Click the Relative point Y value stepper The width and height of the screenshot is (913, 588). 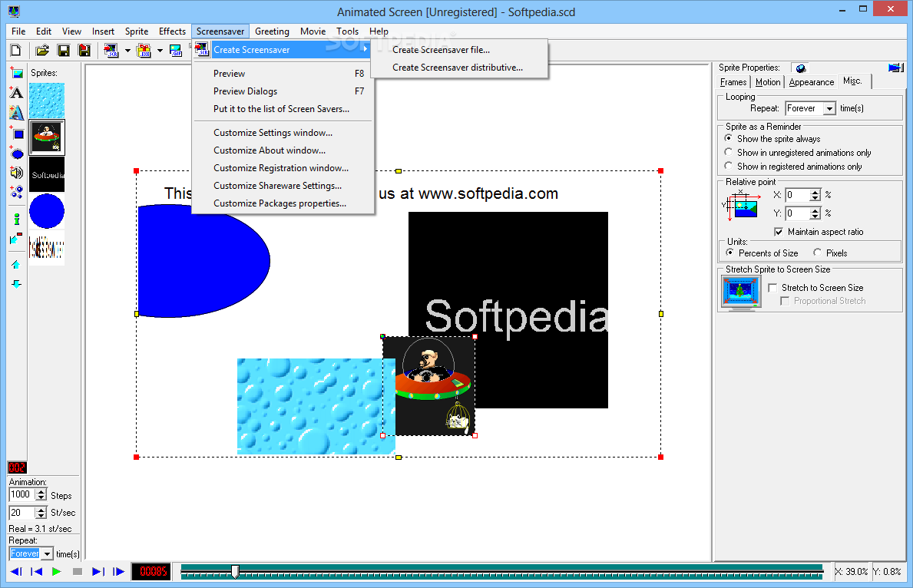(x=815, y=213)
